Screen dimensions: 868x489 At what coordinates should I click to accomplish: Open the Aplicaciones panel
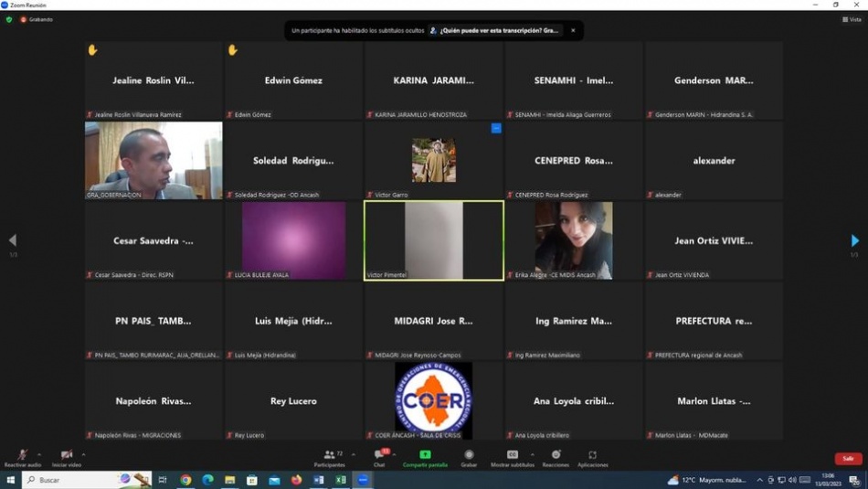point(592,455)
